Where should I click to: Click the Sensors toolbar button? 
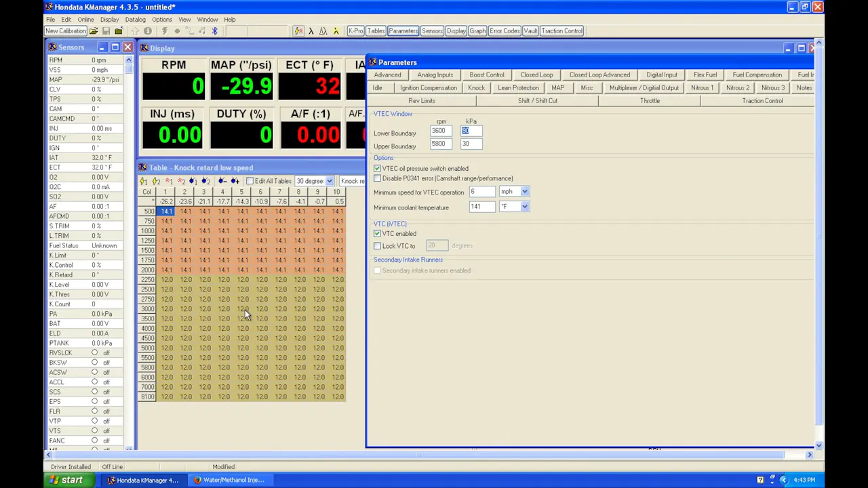[x=432, y=30]
